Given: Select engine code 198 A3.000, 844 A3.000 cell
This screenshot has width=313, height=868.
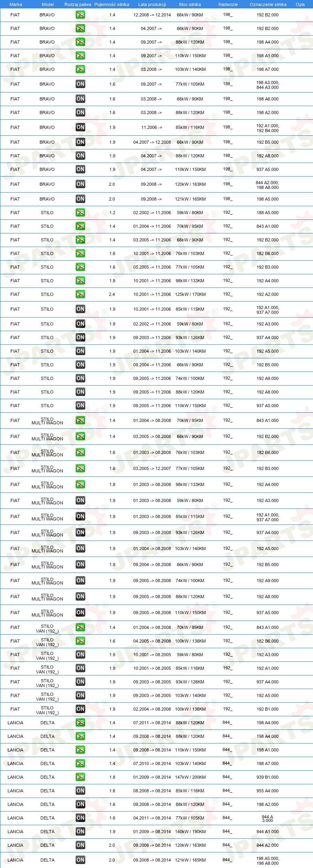Looking at the screenshot, I should pos(268,85).
